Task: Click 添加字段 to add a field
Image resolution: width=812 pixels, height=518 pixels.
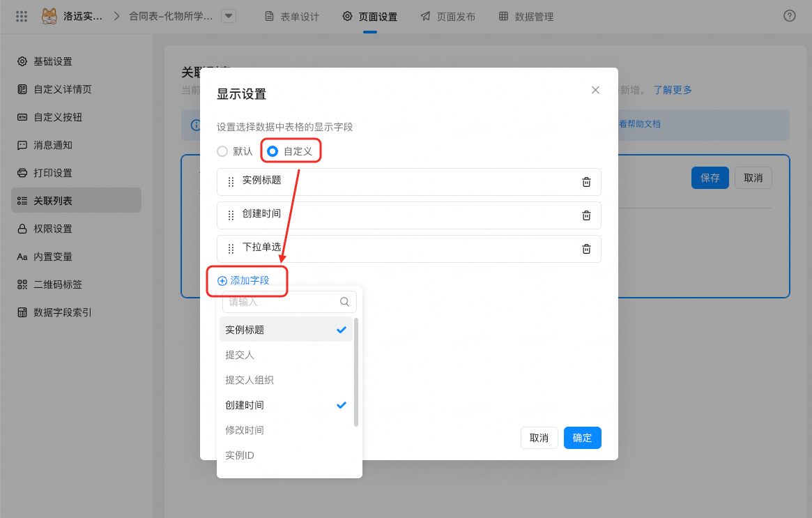Action: [x=243, y=280]
